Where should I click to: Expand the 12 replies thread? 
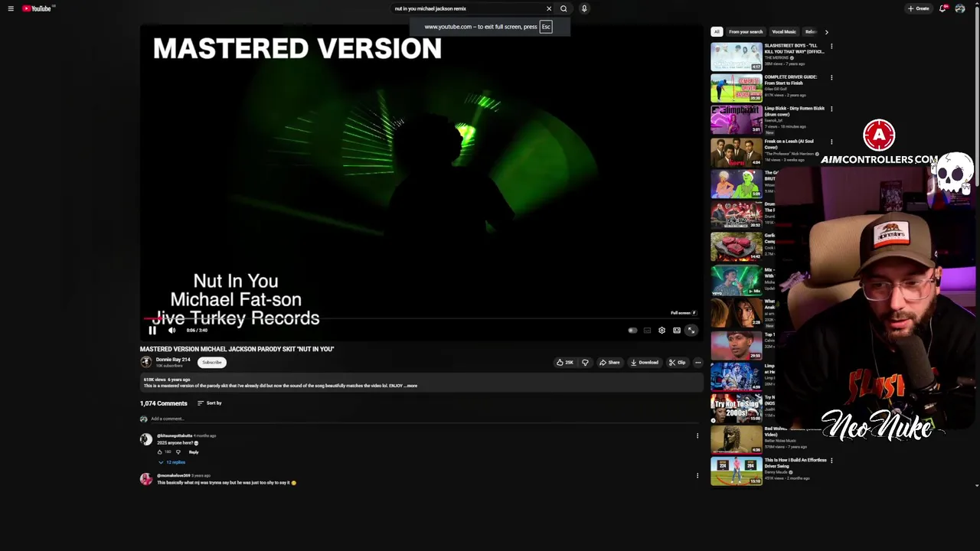coord(172,462)
